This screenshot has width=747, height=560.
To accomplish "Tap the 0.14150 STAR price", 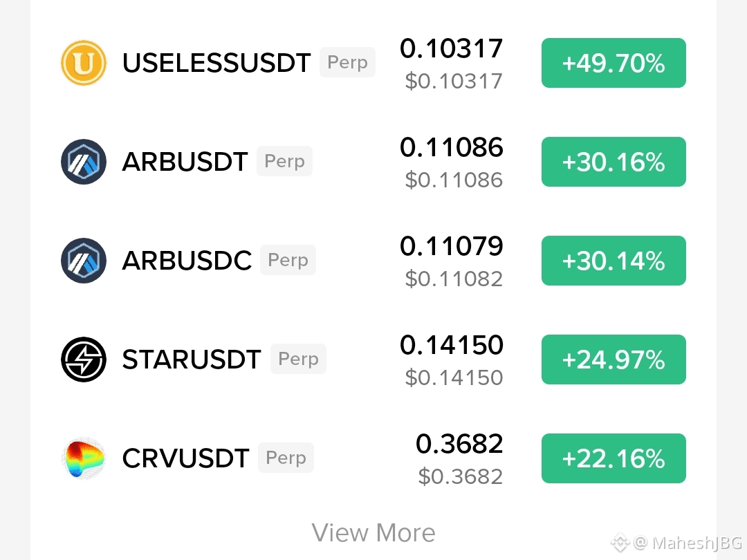I will pyautogui.click(x=452, y=345).
